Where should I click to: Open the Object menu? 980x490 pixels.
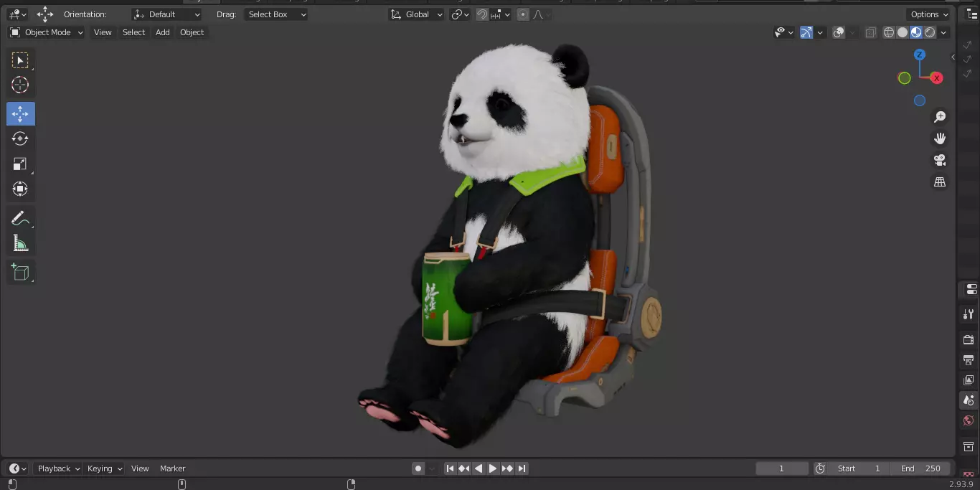click(192, 32)
